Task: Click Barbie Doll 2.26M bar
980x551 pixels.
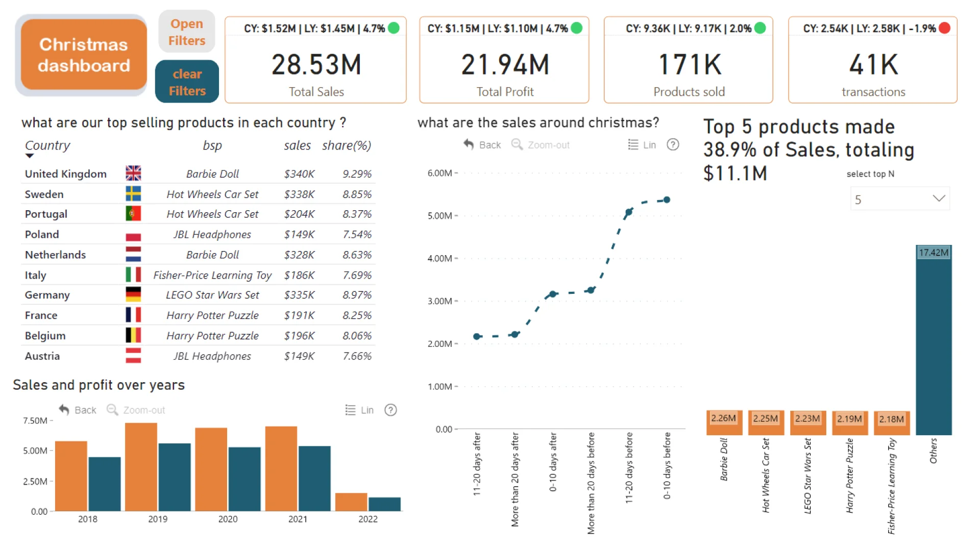Action: pos(724,422)
